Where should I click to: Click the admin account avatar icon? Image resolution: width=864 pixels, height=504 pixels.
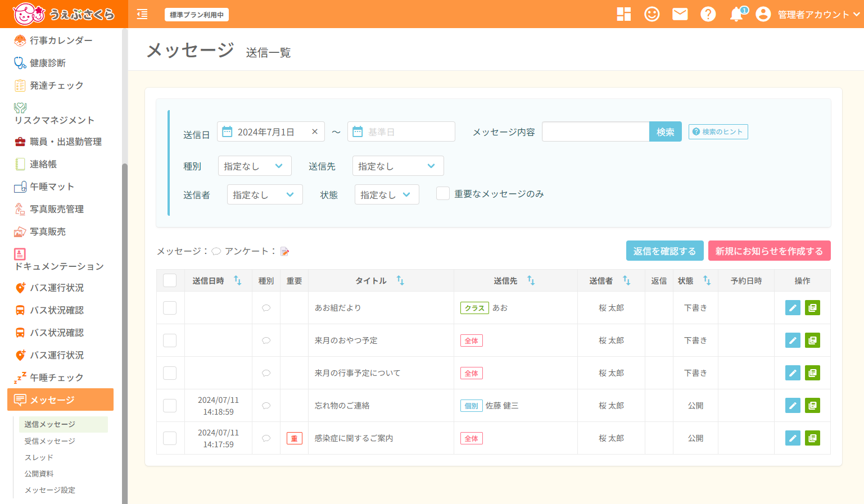[763, 14]
